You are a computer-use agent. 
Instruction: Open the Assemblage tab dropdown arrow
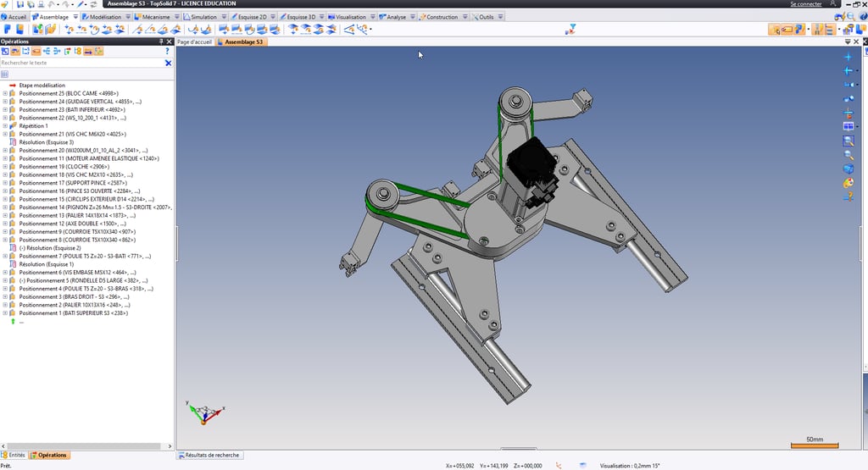click(75, 17)
